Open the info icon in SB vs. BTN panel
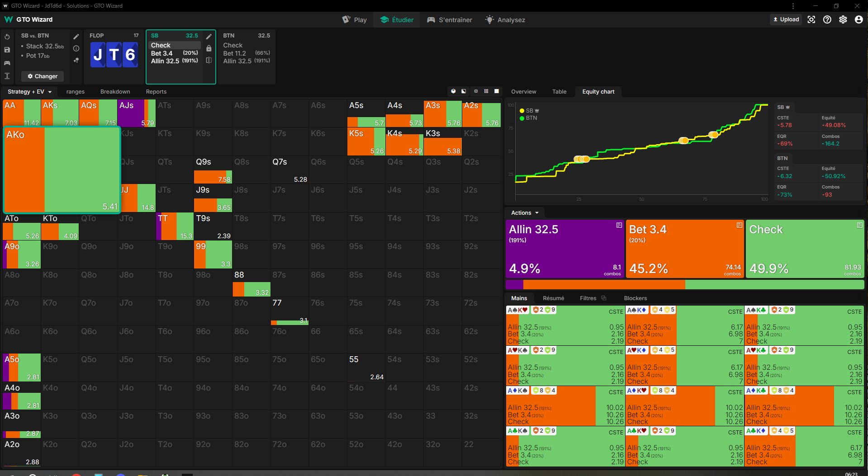 (76, 48)
